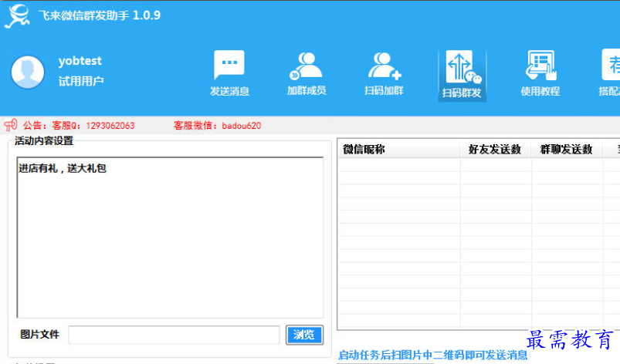Focus the 图片文件 path input field

(x=174, y=335)
